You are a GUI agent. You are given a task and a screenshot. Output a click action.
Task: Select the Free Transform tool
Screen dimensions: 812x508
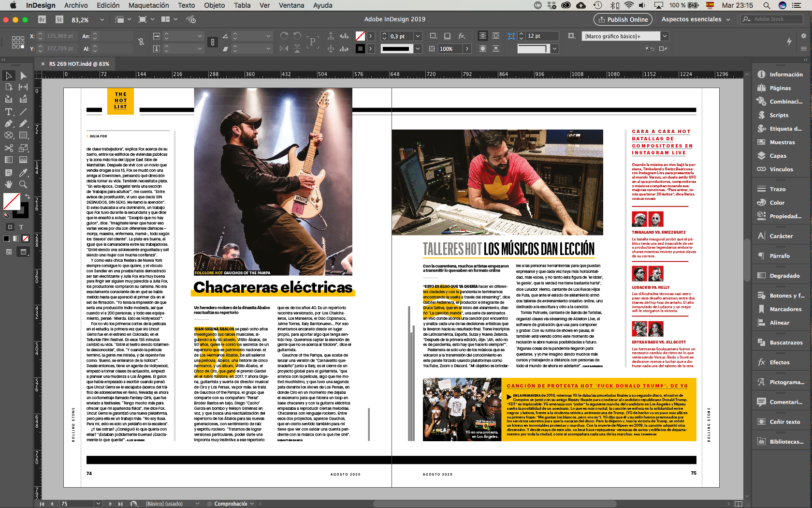23,148
